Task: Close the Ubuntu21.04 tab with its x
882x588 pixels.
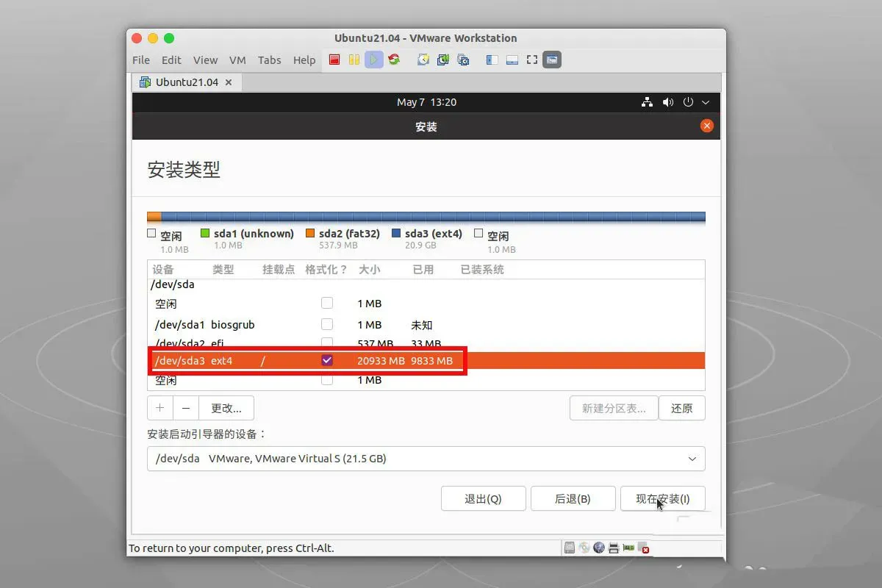Action: [x=229, y=82]
